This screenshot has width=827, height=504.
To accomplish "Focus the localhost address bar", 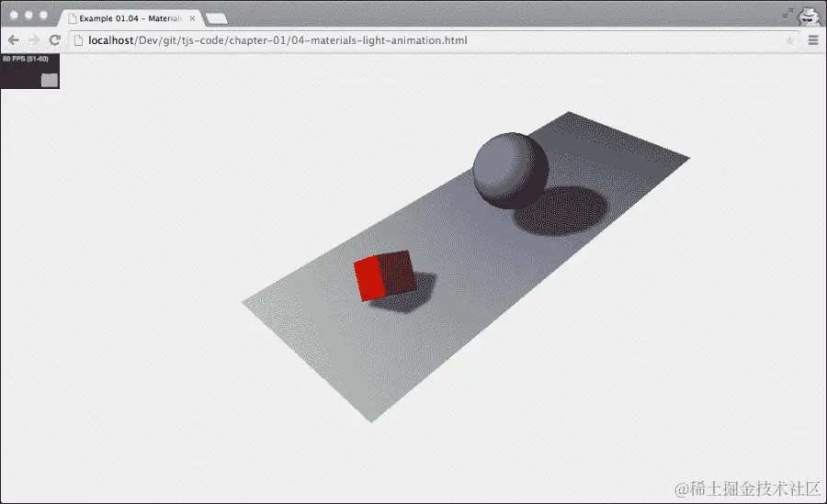I will pyautogui.click(x=433, y=40).
